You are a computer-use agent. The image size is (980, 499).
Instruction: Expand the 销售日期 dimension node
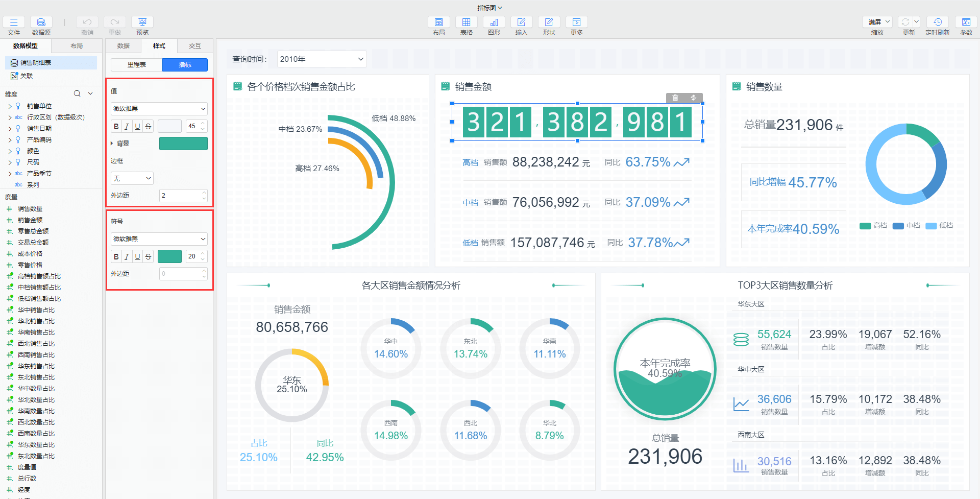point(10,129)
